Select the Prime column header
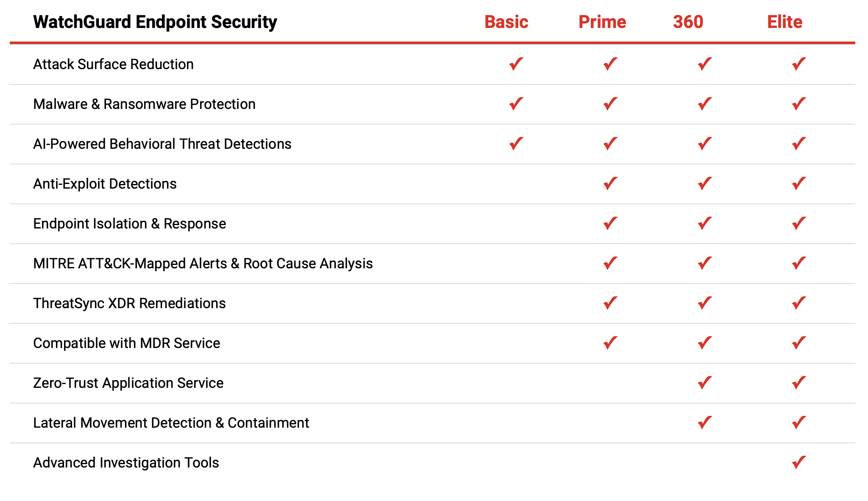The image size is (868, 501). (602, 22)
